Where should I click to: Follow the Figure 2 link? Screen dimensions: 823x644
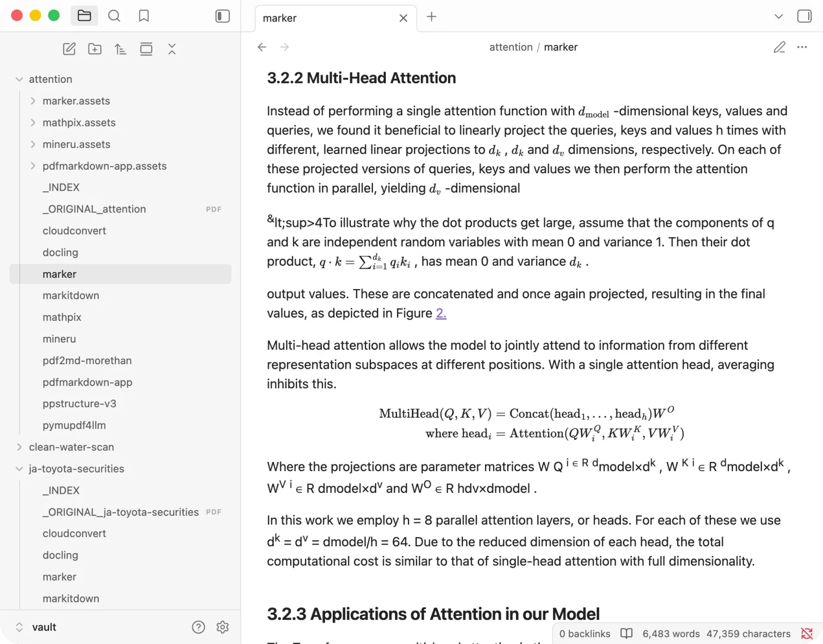[441, 313]
